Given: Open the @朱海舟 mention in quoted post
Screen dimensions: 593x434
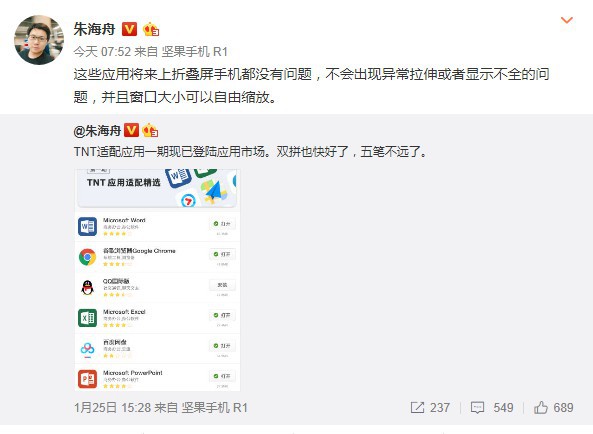Looking at the screenshot, I should point(97,131).
